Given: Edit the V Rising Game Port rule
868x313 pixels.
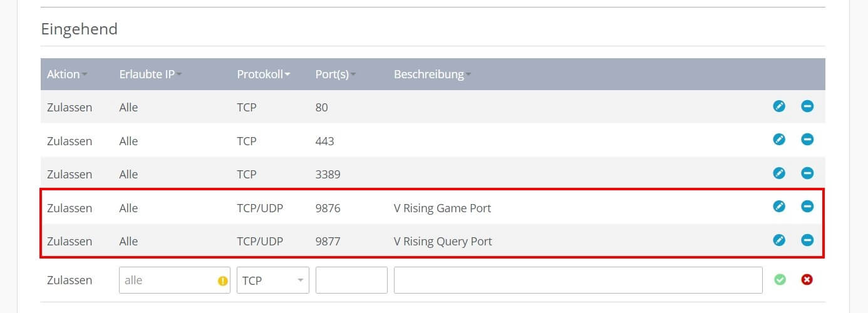Looking at the screenshot, I should coord(779,207).
